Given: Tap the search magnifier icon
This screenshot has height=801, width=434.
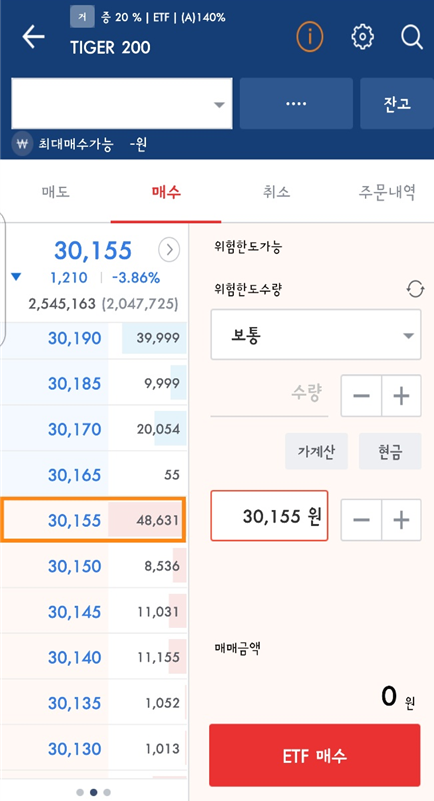Looking at the screenshot, I should [412, 37].
